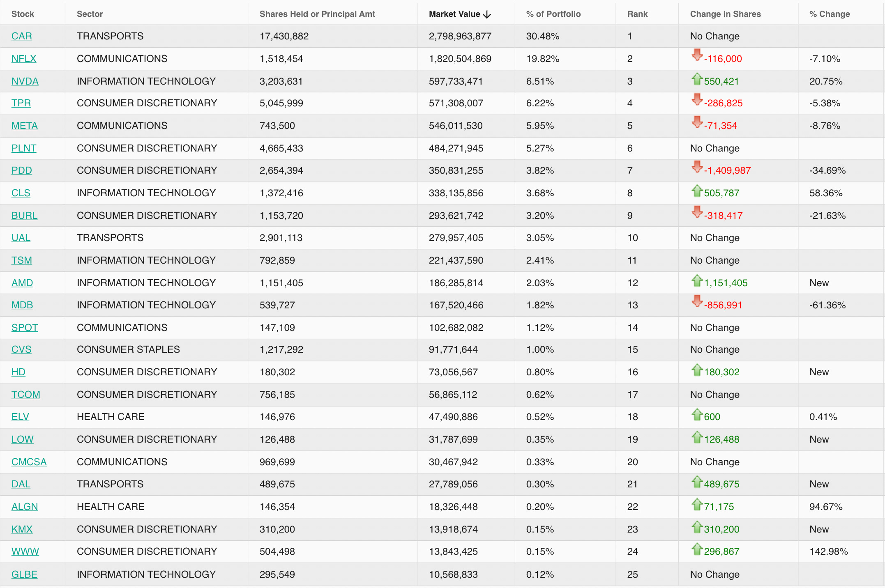Screen dimensions: 885x588
Task: Click the red down arrow in BURL row
Action: pos(697,212)
